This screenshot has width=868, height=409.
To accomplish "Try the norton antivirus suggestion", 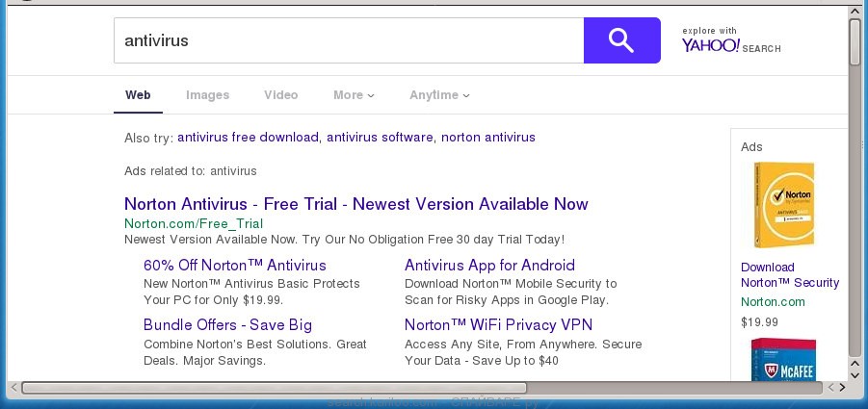I will click(488, 137).
